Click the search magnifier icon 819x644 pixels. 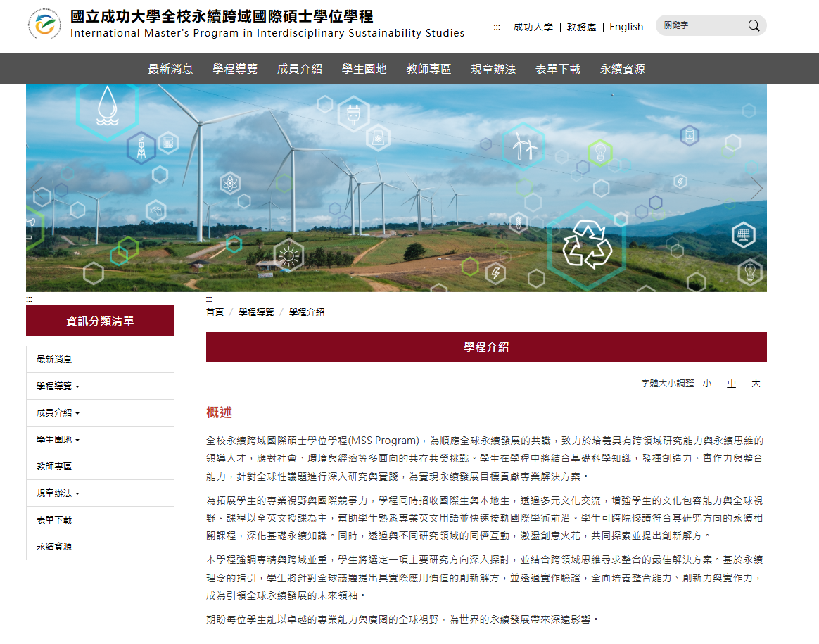tap(754, 26)
